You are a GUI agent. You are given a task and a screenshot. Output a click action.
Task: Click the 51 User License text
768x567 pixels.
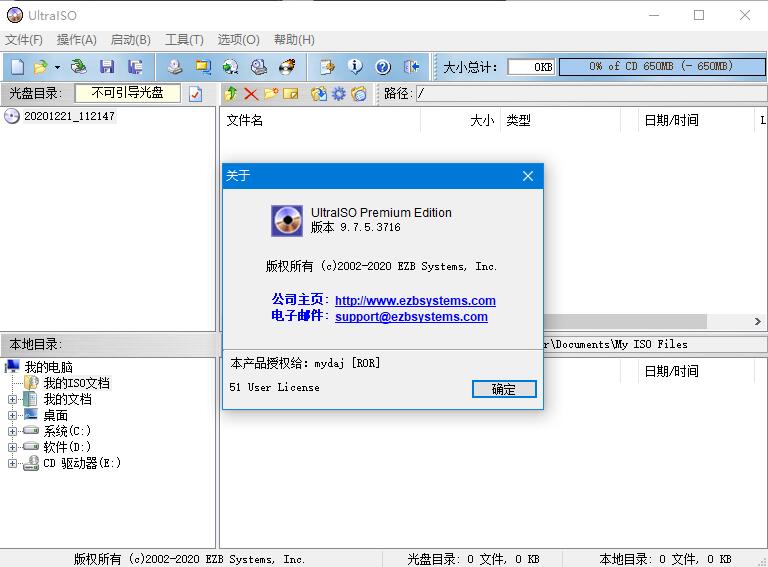(274, 387)
